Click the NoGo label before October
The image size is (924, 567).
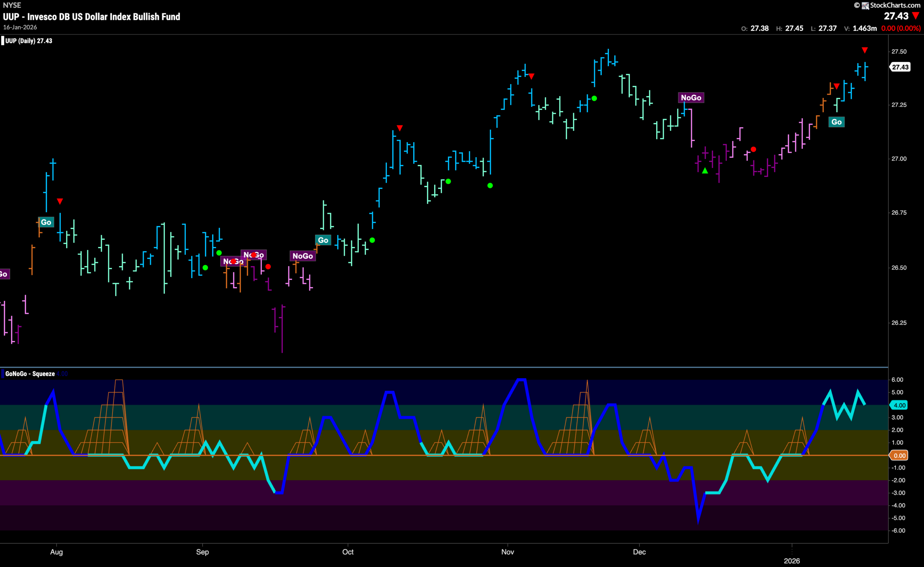click(302, 256)
